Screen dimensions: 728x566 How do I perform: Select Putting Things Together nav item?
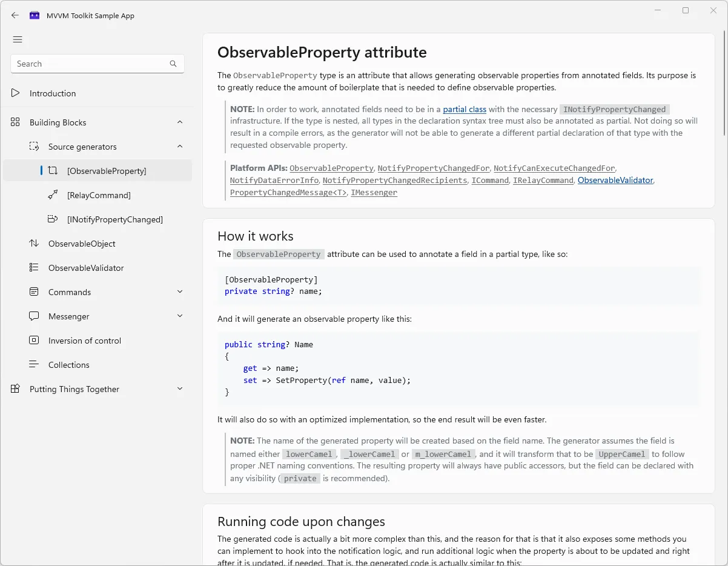[98, 389]
